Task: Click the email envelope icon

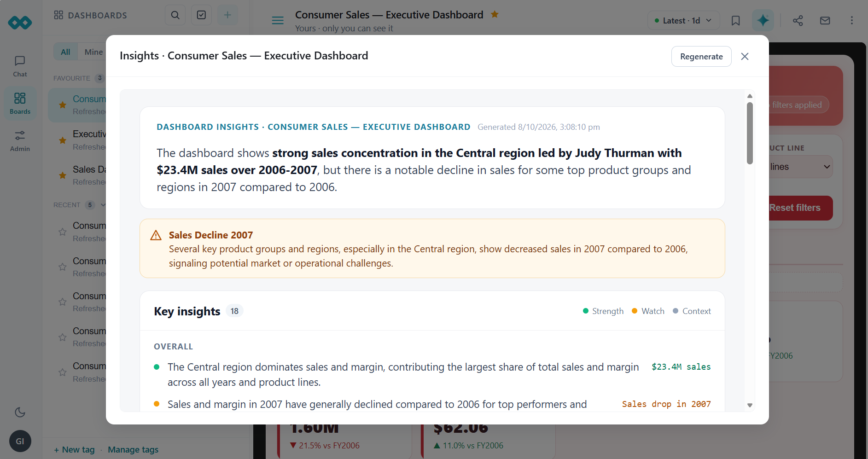Action: coord(825,20)
